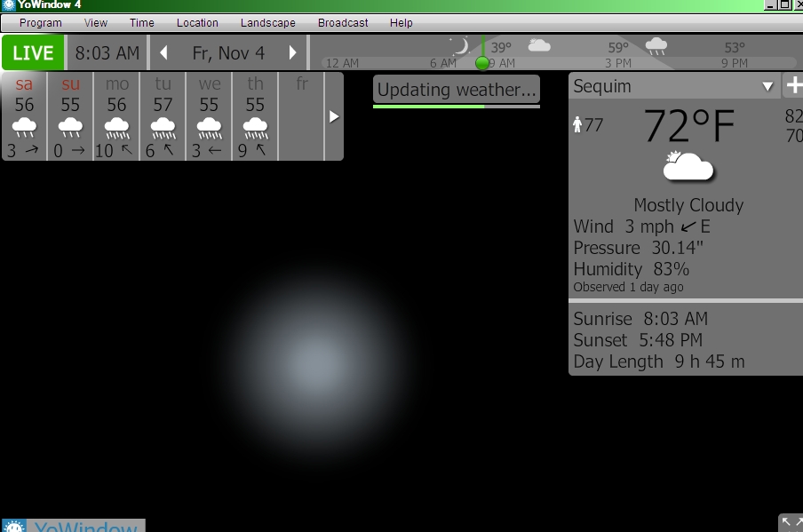This screenshot has height=532, width=803.
Task: Toggle fullscreen with bottom-right arrows icon
Action: (x=791, y=522)
